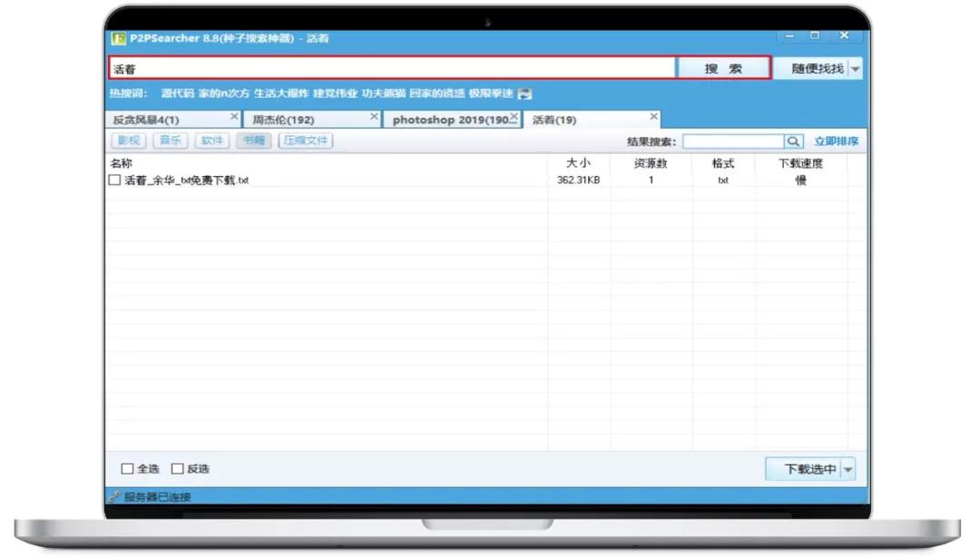Select the row 活着_余华_txt免费下载.txt
Image resolution: width=980 pixels, height=557 pixels.
pos(486,180)
